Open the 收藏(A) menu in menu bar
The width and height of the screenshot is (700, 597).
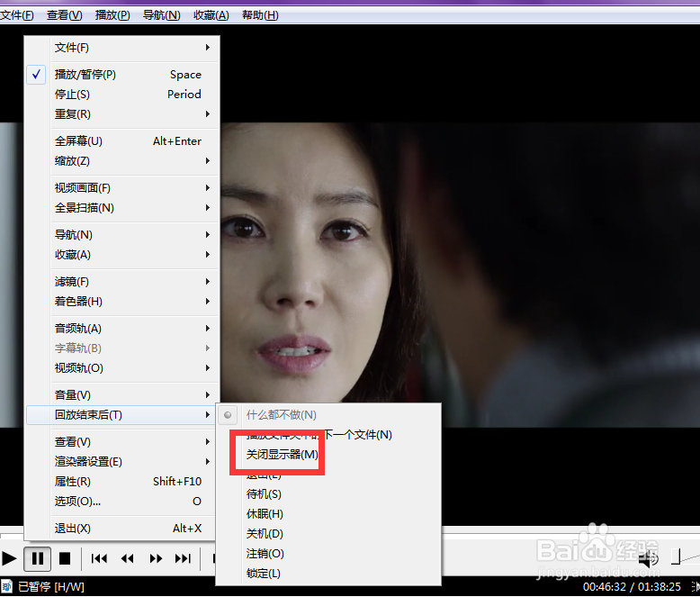pos(211,15)
